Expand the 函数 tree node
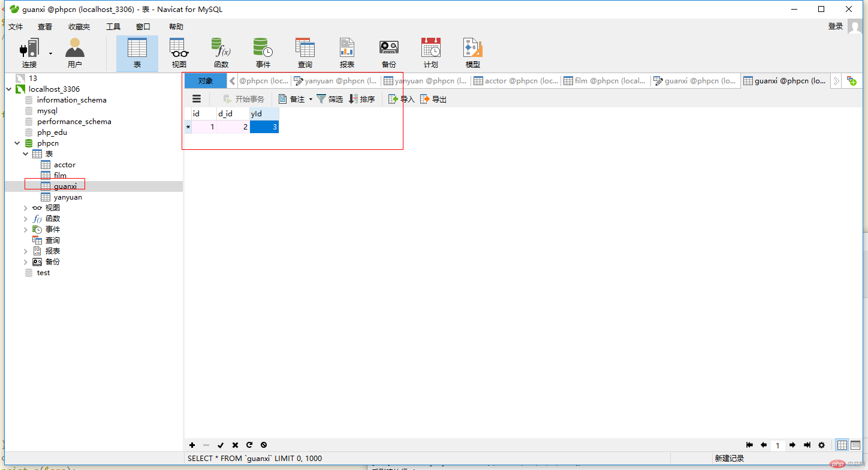Screen dimensions: 868x470 (26, 219)
